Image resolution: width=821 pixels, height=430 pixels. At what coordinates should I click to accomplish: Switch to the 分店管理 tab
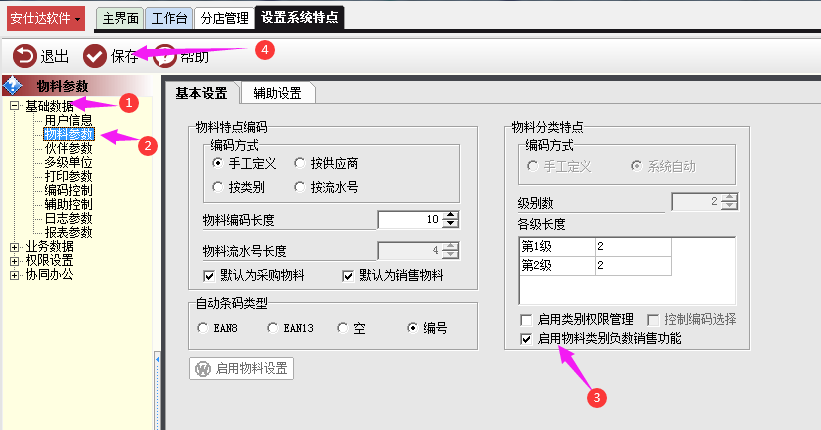pyautogui.click(x=224, y=18)
